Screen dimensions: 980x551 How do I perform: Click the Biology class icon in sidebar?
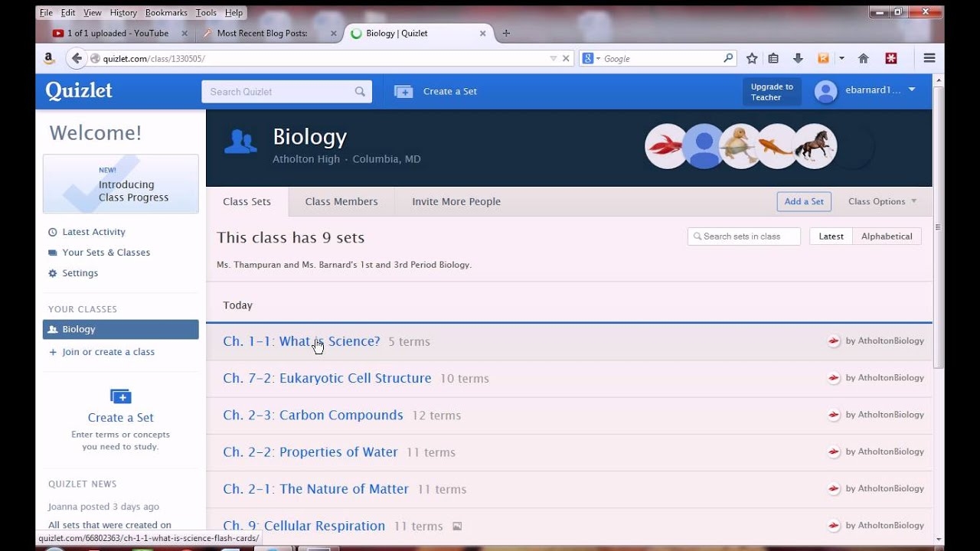click(x=54, y=329)
